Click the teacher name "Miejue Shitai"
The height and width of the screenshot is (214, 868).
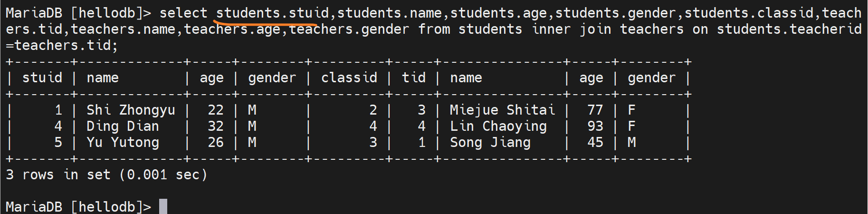tap(502, 110)
